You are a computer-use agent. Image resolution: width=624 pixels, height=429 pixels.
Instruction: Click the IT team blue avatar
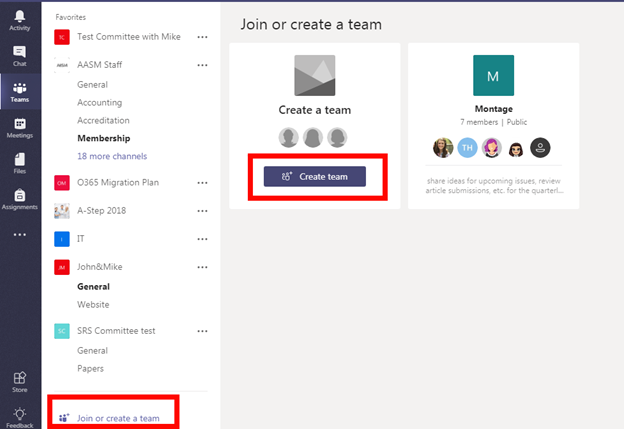click(x=62, y=239)
